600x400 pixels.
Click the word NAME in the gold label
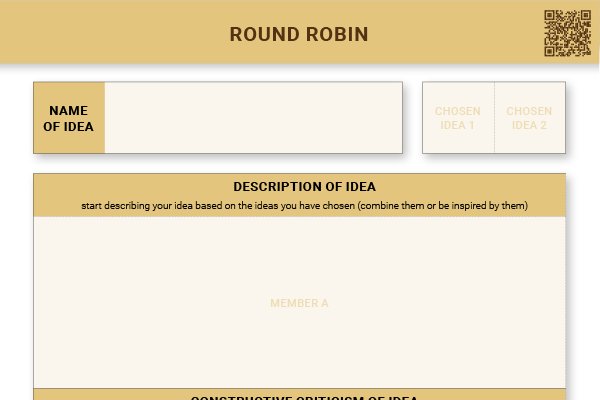[68, 111]
